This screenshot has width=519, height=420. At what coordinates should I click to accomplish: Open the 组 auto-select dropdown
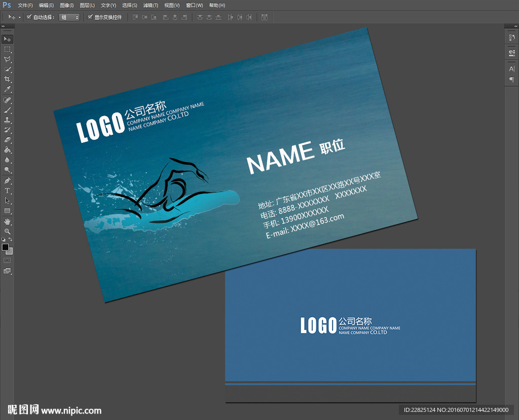coord(69,17)
